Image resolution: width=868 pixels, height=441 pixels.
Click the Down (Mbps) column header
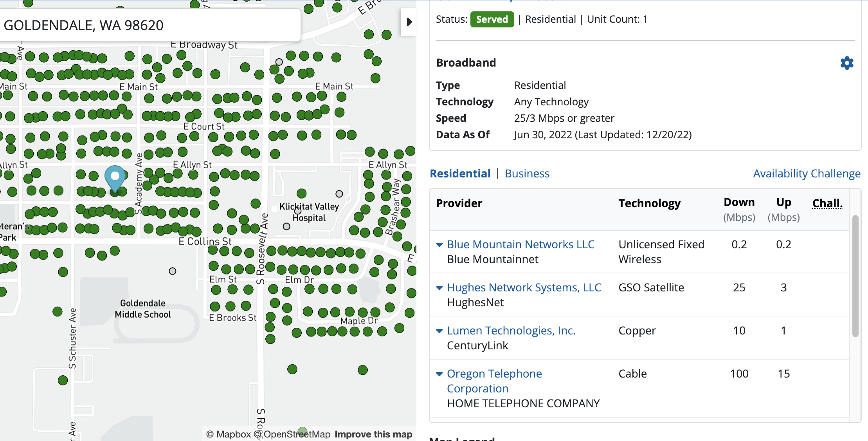pos(739,210)
